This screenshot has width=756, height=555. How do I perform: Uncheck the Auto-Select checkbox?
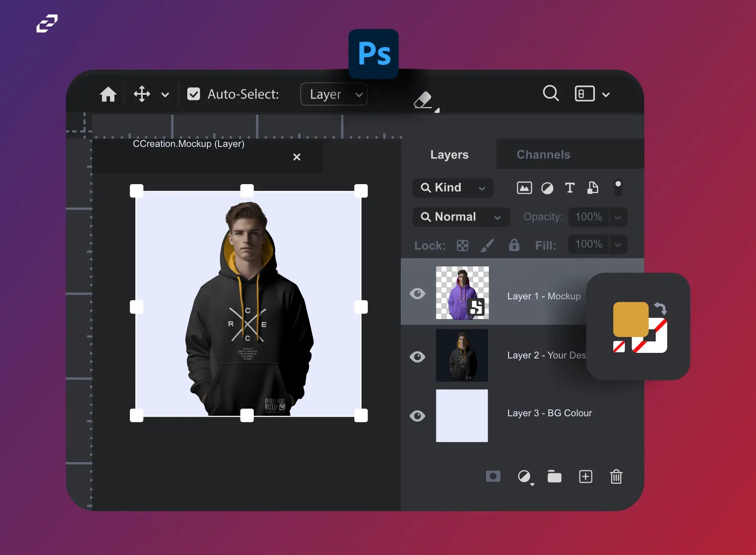194,94
